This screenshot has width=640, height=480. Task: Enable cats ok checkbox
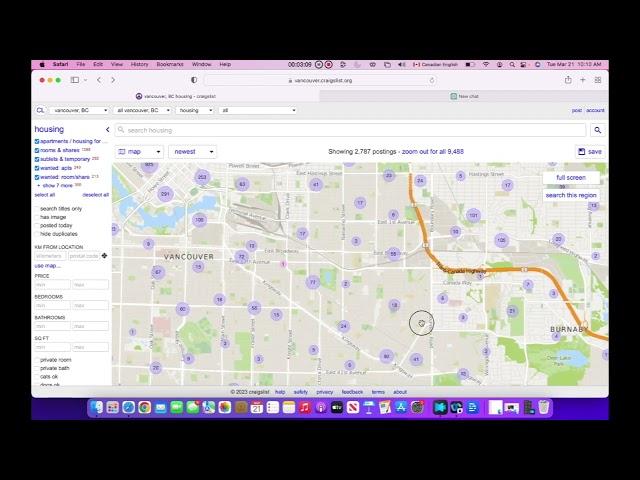pos(37,377)
